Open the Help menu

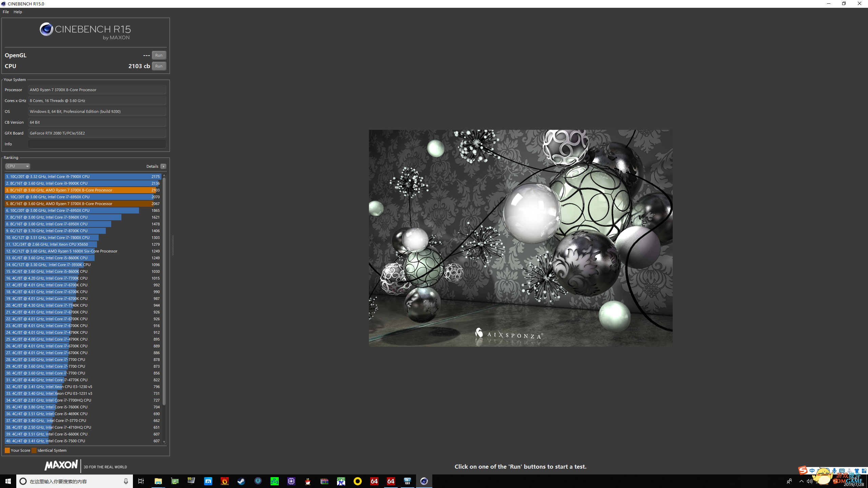pyautogui.click(x=18, y=12)
